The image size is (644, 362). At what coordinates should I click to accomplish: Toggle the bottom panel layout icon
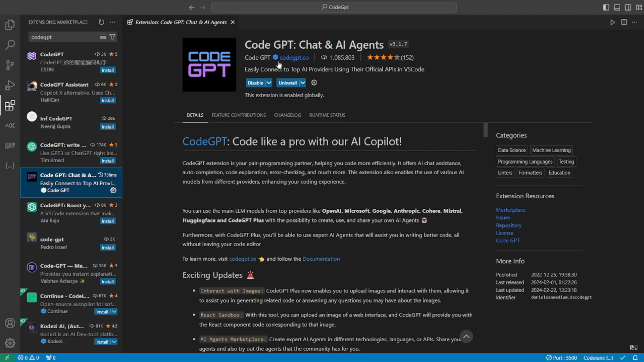click(x=617, y=7)
